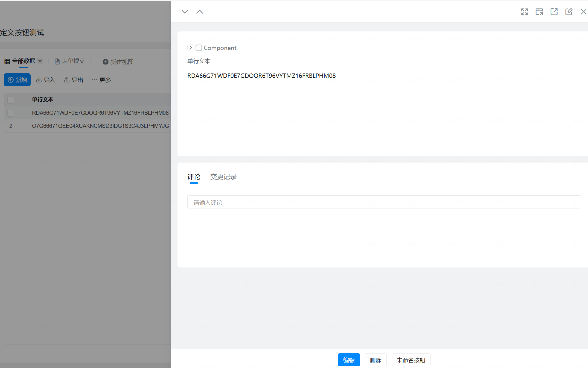Click the layout switch icon in header
Screen dimensions: 588x368
pyautogui.click(x=539, y=12)
